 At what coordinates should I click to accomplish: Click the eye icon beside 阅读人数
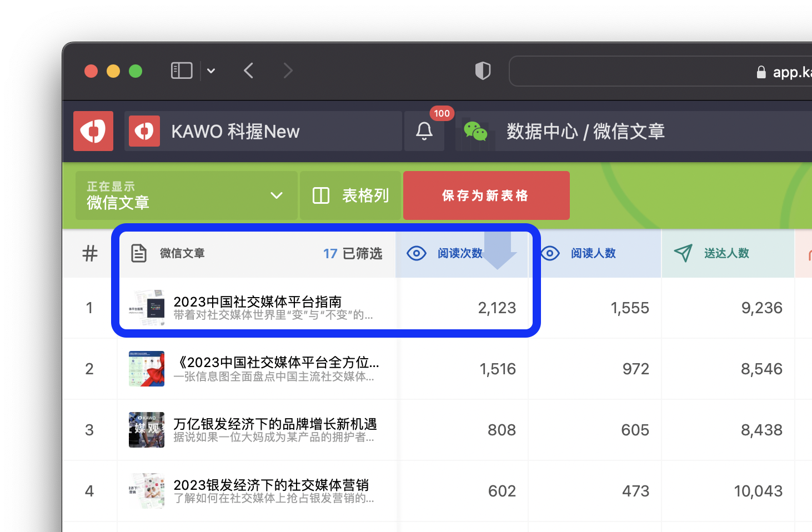(x=550, y=253)
